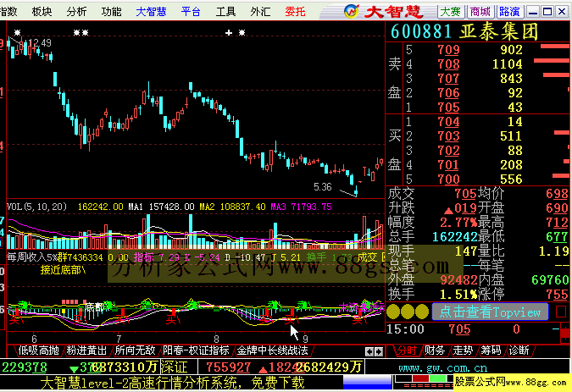Select the 财务 tab
Viewport: 572px width, 392px height.
[x=435, y=351]
